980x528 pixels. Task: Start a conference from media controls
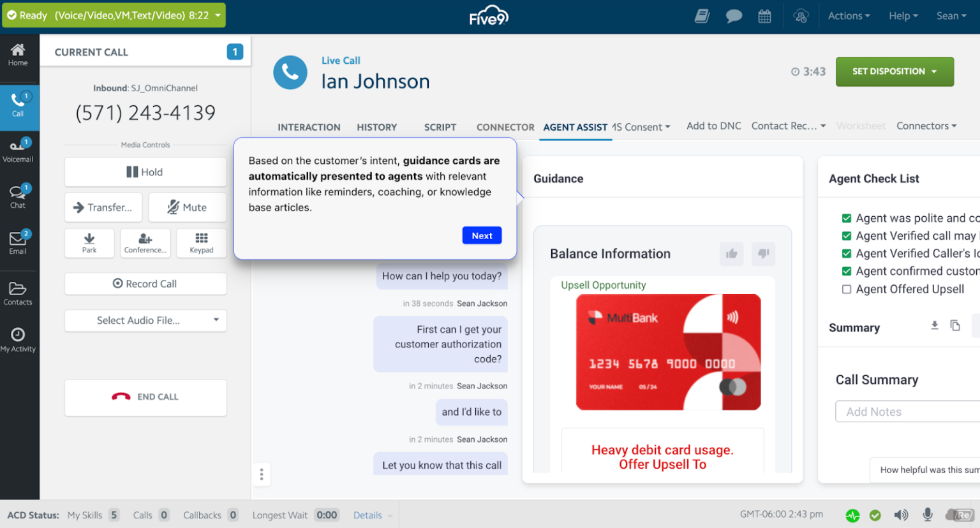[145, 243]
